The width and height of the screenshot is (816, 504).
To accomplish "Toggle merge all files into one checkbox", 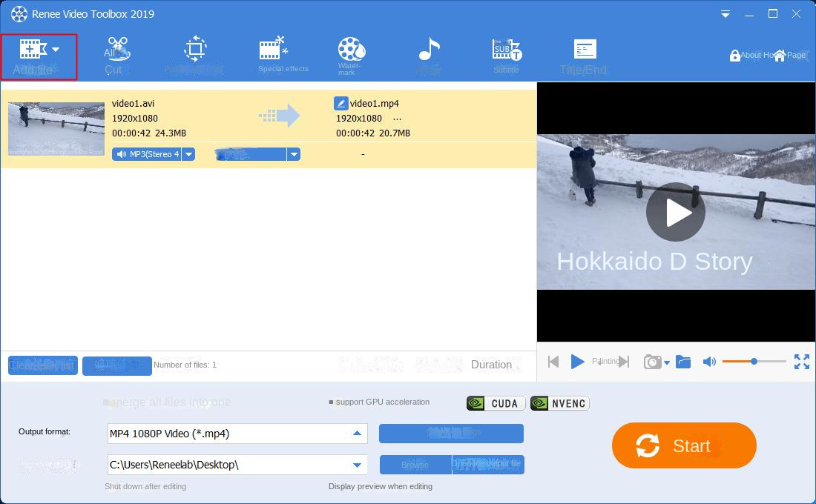I will pyautogui.click(x=105, y=402).
